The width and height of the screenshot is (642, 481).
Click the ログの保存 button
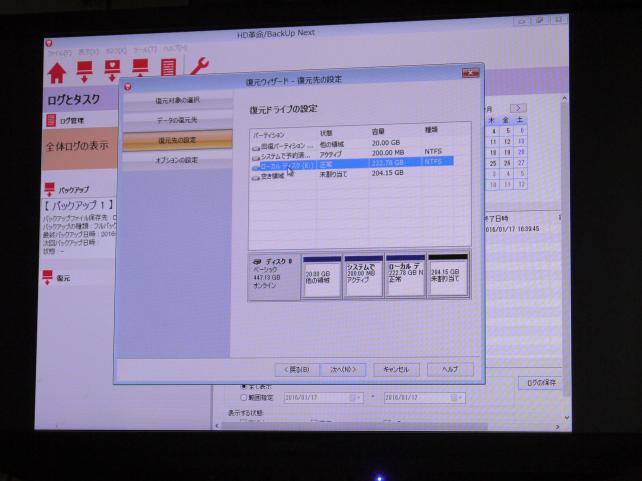(x=541, y=383)
